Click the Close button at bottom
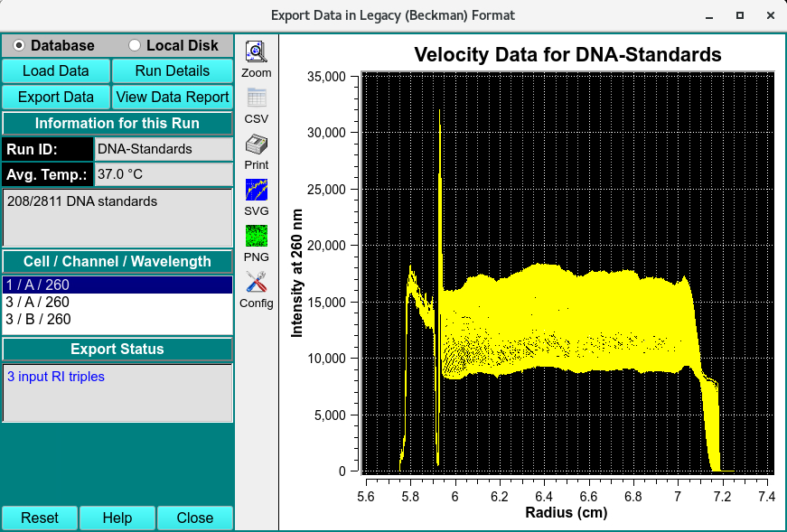 (x=195, y=518)
